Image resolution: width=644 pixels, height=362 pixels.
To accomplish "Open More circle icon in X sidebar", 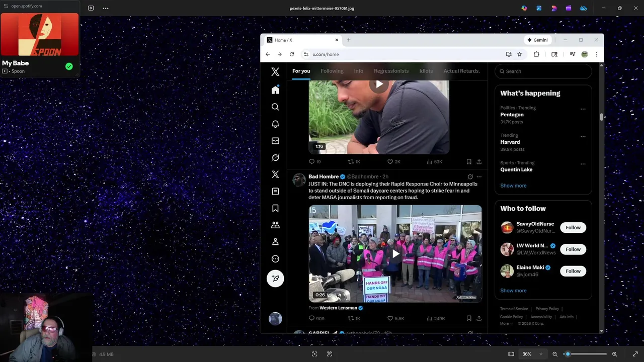I will click(x=275, y=259).
